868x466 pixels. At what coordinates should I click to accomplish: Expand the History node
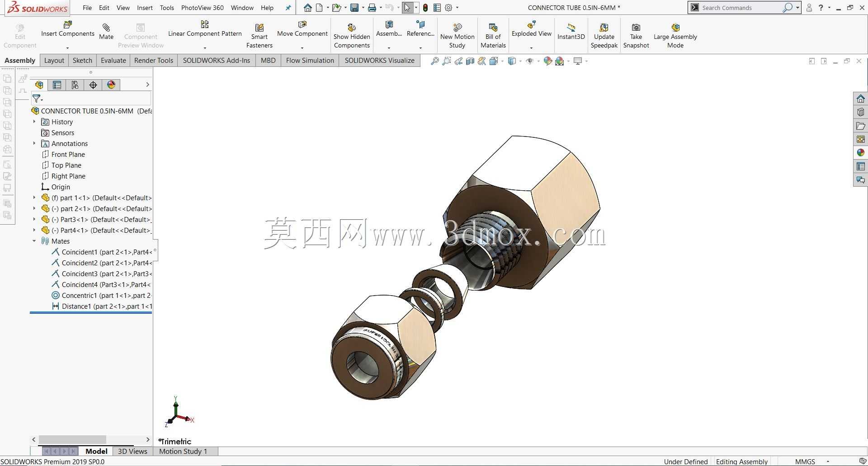click(x=34, y=122)
